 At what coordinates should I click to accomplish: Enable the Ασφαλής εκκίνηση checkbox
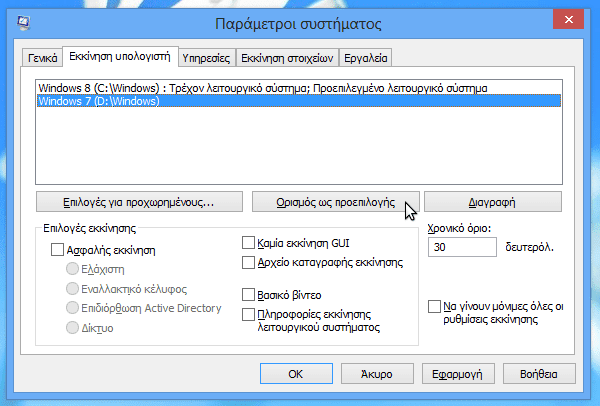(57, 250)
